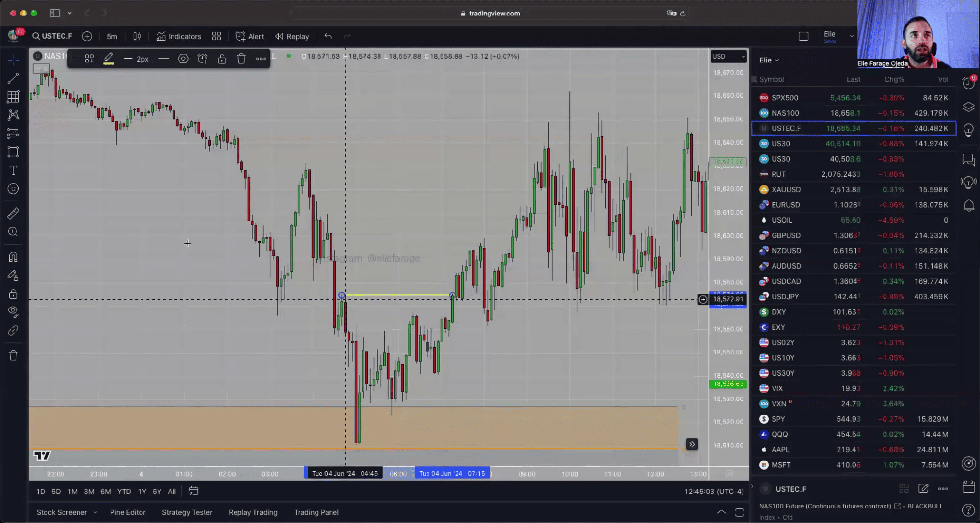The width and height of the screenshot is (980, 523).
Task: Open USTEC.F symbol search
Action: pos(52,36)
